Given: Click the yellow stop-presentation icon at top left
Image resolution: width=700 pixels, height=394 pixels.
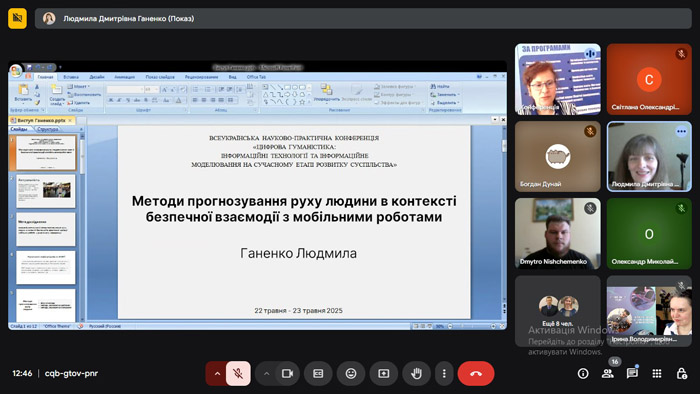Looking at the screenshot, I should pos(17,18).
